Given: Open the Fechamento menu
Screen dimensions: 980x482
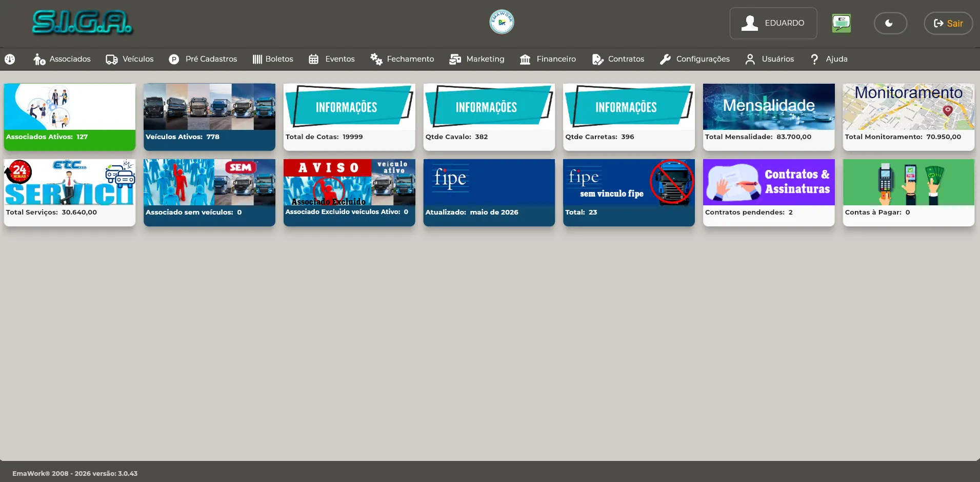Looking at the screenshot, I should [x=402, y=60].
